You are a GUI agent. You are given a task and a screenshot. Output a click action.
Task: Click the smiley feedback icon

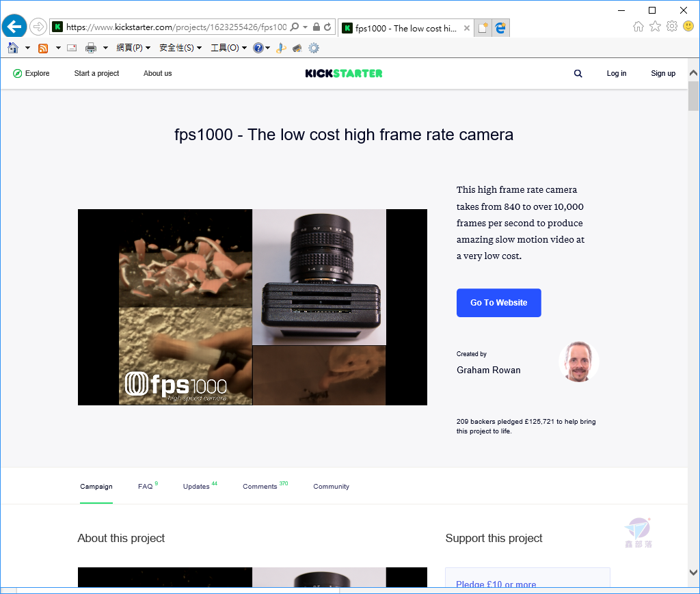688,27
